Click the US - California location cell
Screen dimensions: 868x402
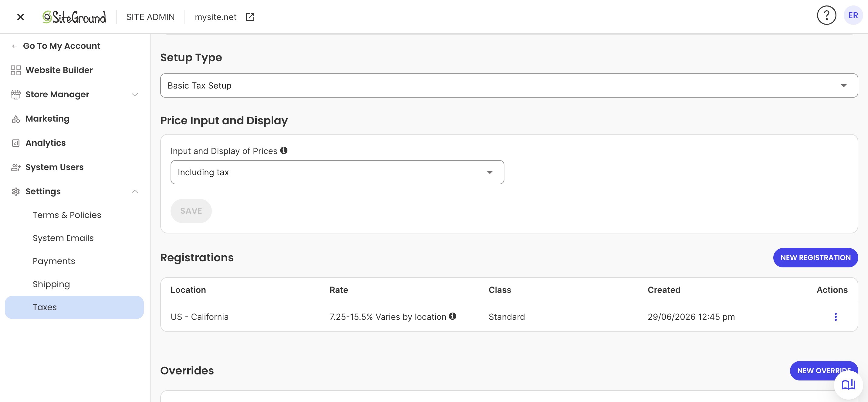point(199,317)
